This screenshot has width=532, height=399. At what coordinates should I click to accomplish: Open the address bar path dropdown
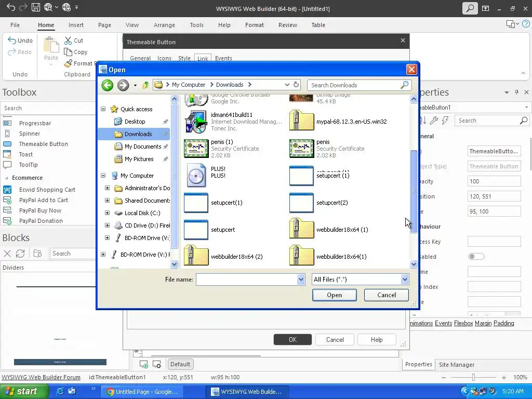(x=287, y=85)
